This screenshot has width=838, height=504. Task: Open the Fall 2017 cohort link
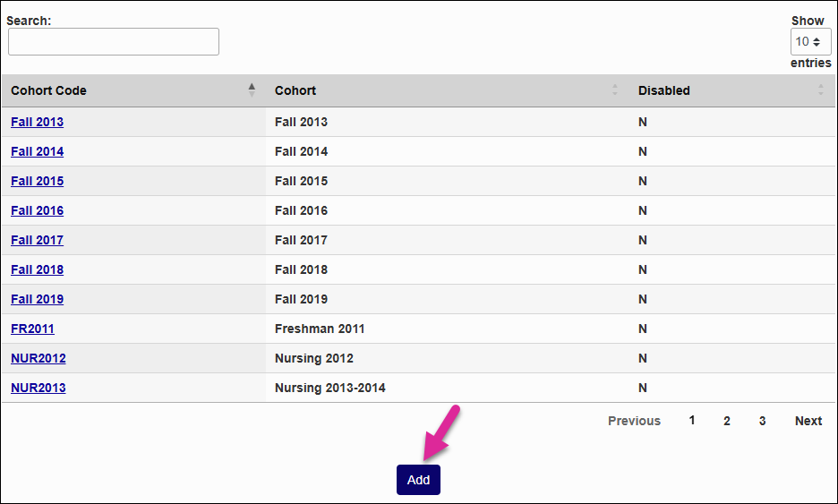coord(37,240)
